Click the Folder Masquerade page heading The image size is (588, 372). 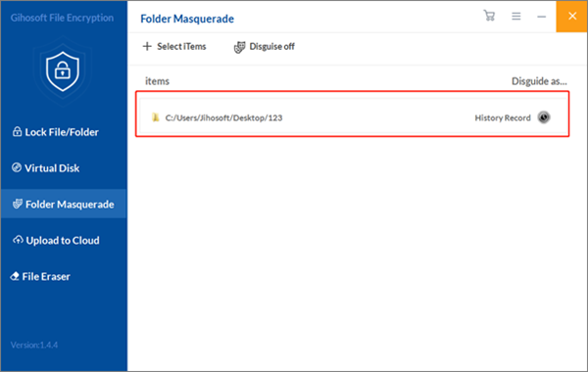point(187,19)
